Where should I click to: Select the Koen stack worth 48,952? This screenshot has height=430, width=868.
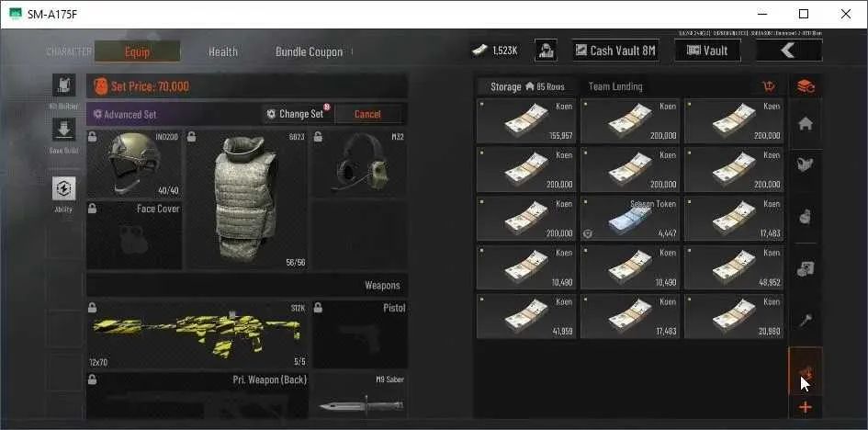pos(734,267)
